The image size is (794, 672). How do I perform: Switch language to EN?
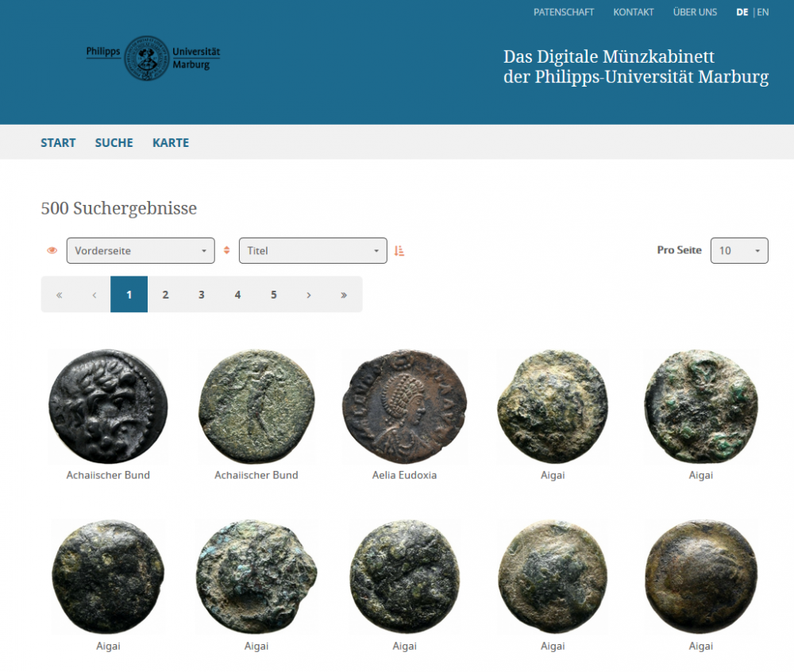tap(762, 12)
